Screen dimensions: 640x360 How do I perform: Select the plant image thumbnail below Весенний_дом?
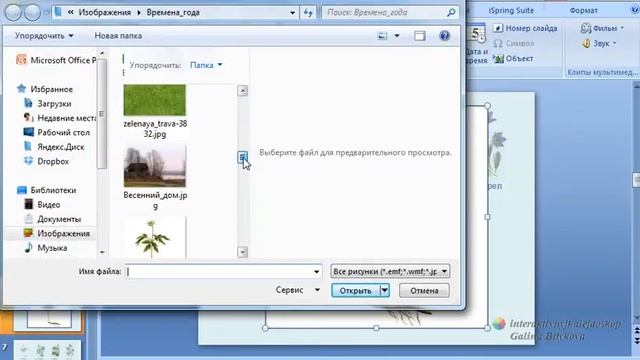pos(155,238)
